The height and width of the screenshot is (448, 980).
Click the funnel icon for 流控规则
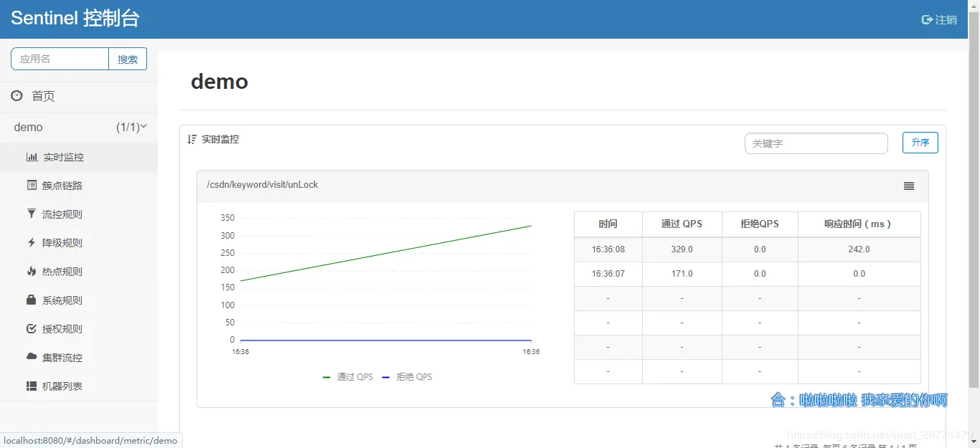pos(32,214)
